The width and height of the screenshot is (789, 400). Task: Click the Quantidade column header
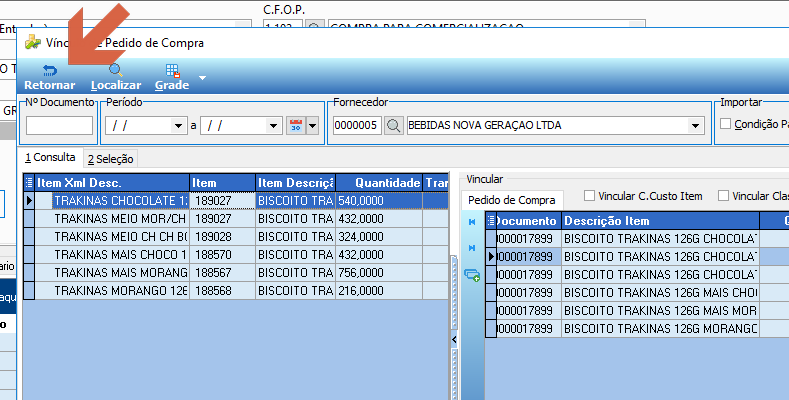pos(379,183)
